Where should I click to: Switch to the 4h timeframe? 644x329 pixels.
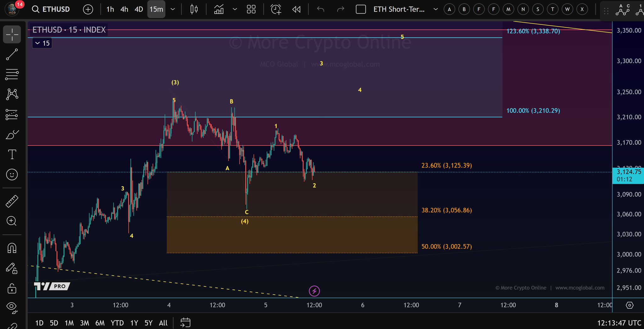pyautogui.click(x=124, y=9)
